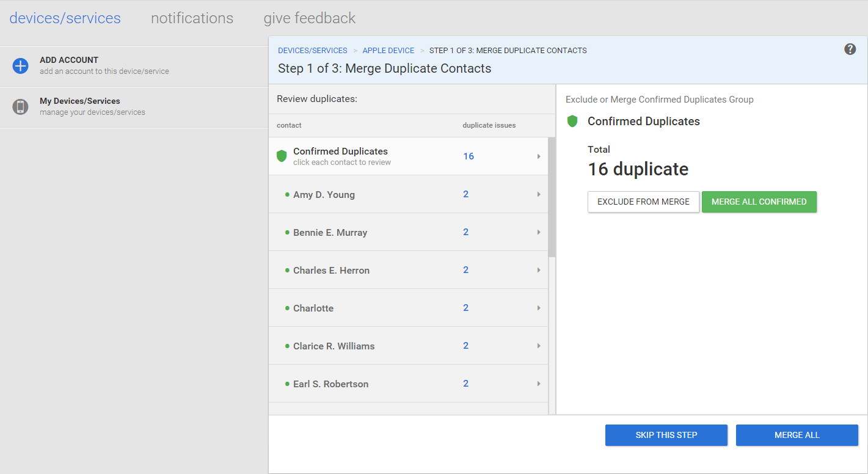Screen dimensions: 868x474
Task: Click the duplicate count 2 for Amy D. Young
Action: pyautogui.click(x=465, y=194)
